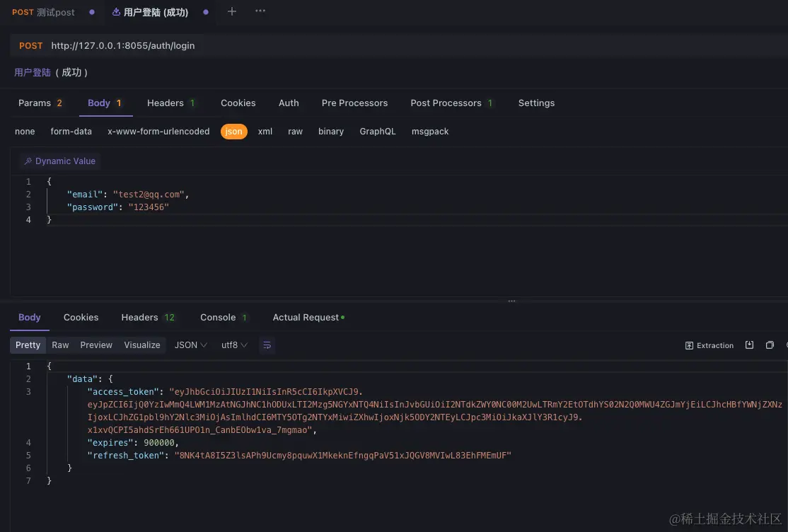Click the copy response icon
The image size is (788, 532).
tap(770, 345)
